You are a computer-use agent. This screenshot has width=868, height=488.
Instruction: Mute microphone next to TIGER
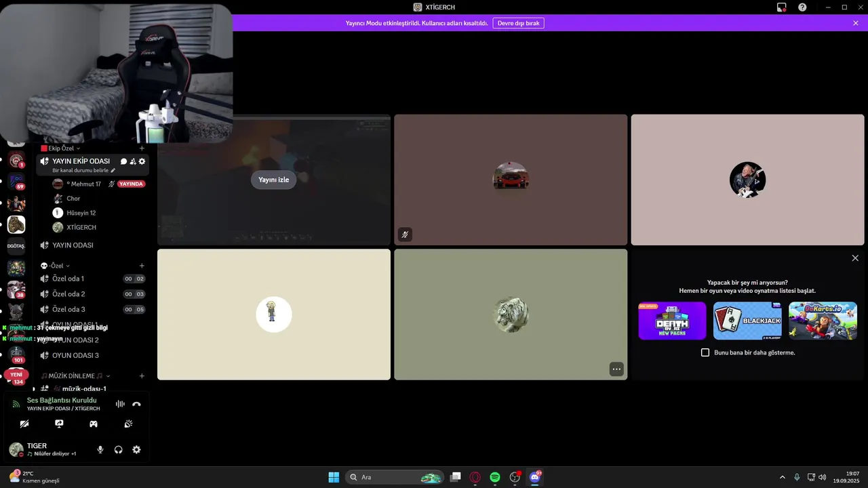click(100, 449)
